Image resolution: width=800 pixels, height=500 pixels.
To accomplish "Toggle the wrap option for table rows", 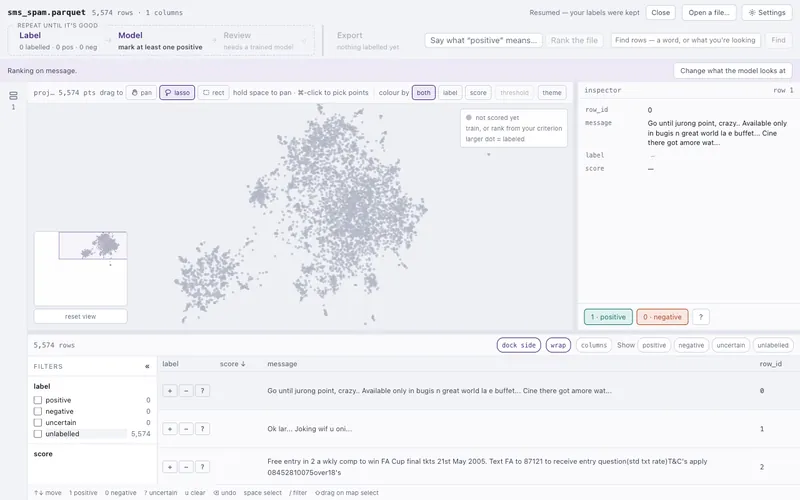I will coord(558,345).
